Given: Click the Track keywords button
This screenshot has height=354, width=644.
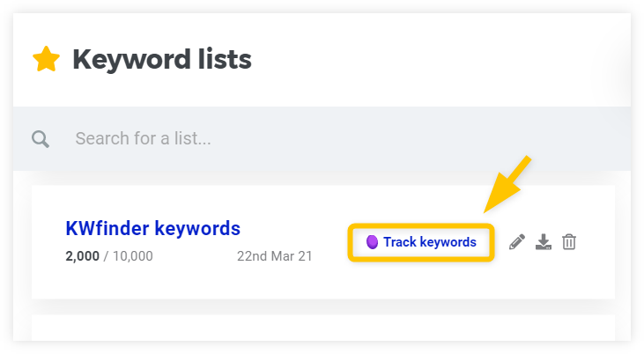Looking at the screenshot, I should point(421,242).
